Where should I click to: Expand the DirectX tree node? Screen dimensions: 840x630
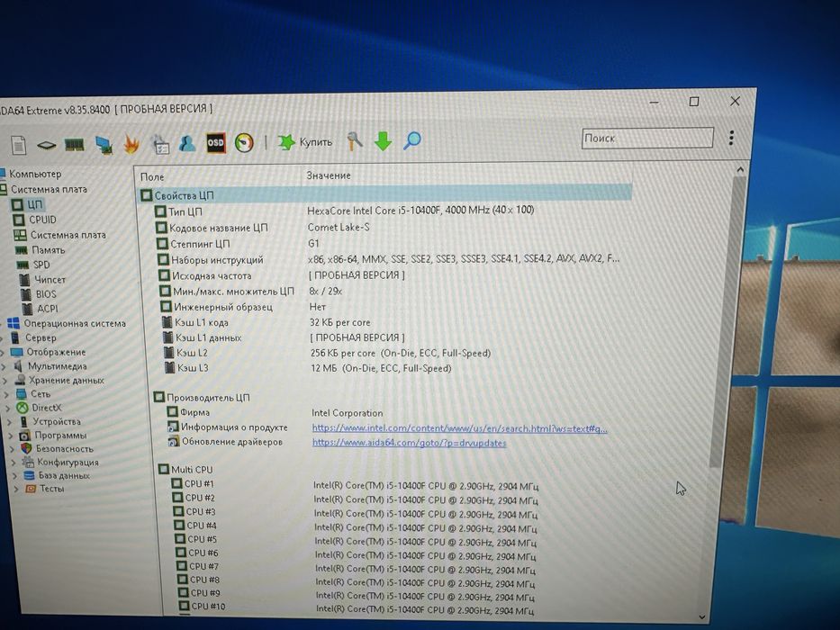[8, 409]
